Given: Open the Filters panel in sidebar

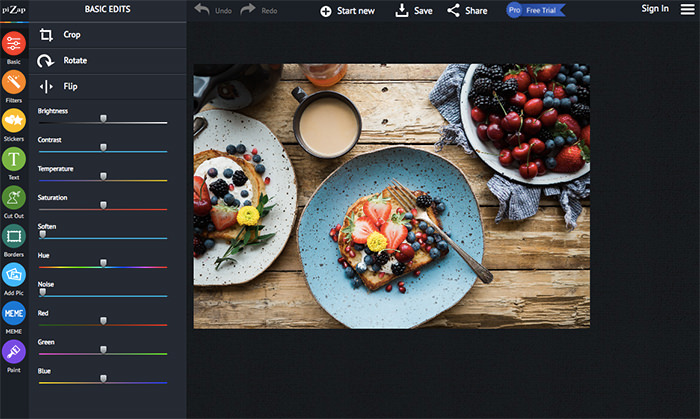Looking at the screenshot, I should pos(14,82).
